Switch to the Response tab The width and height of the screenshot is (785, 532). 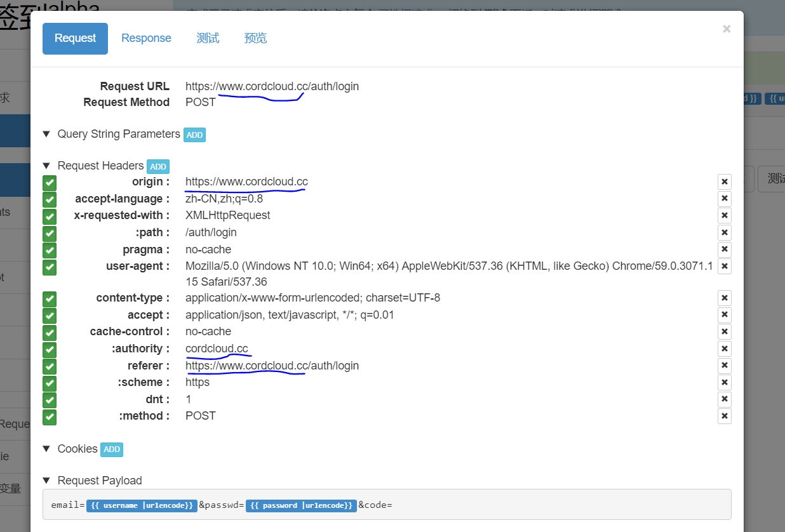pyautogui.click(x=146, y=38)
